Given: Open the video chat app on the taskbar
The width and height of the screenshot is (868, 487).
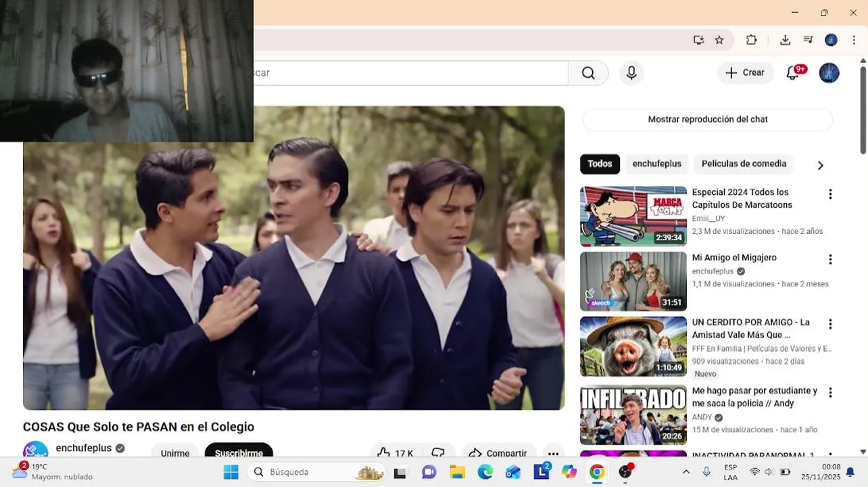Looking at the screenshot, I should (429, 472).
